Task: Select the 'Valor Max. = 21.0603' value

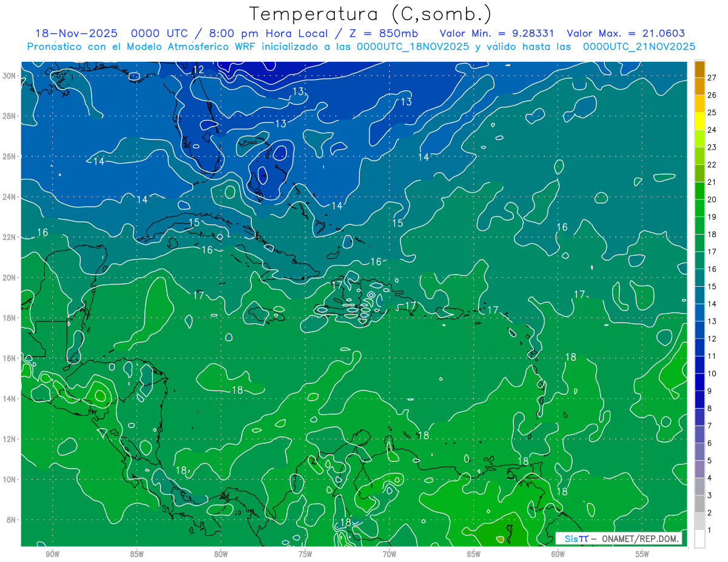Action: (x=626, y=33)
